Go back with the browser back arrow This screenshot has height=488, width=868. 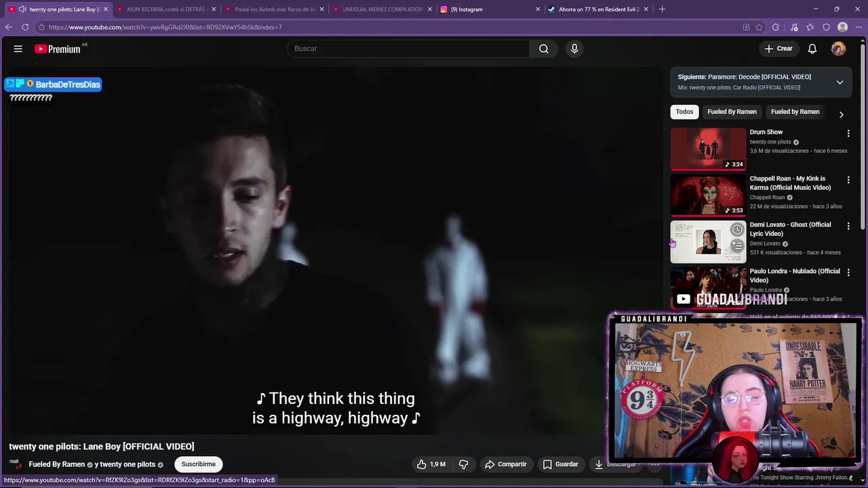(x=9, y=27)
